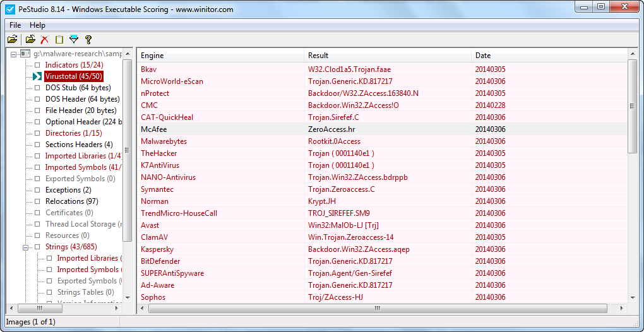Click the executable file icon at tree root
The height and width of the screenshot is (332, 644).
pyautogui.click(x=25, y=54)
